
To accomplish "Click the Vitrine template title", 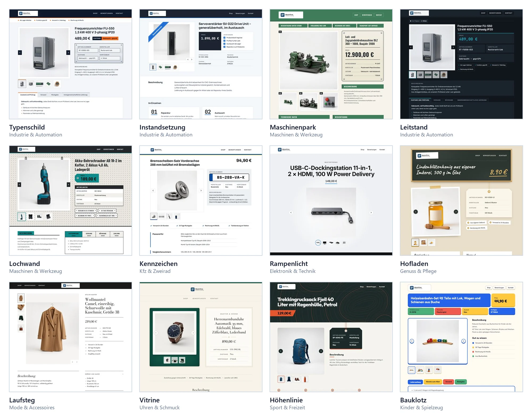I will [150, 400].
